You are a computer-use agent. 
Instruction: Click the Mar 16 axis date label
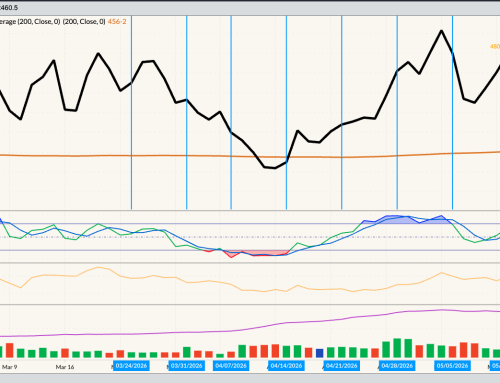[x=65, y=367]
